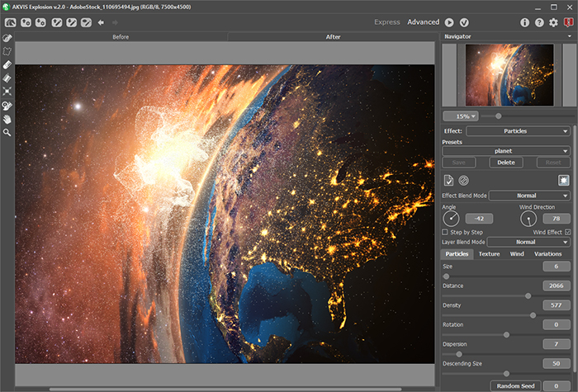Screen dimensions: 578x392
Task: Open the Variations tab
Action: point(547,254)
